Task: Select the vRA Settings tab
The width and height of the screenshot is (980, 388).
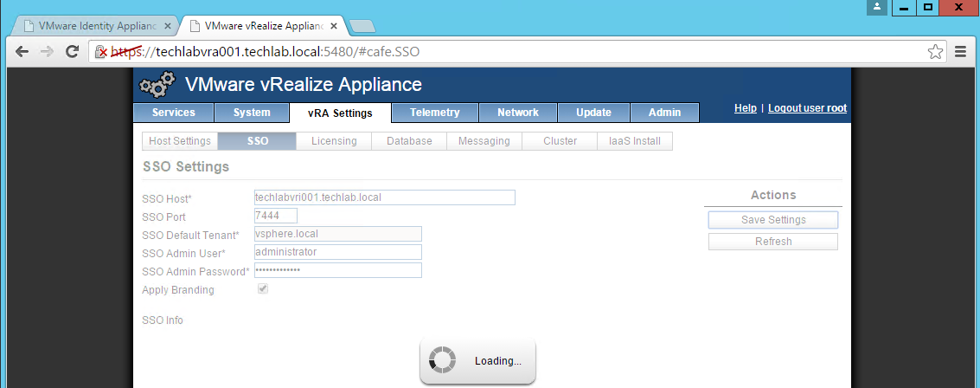Action: (x=340, y=113)
